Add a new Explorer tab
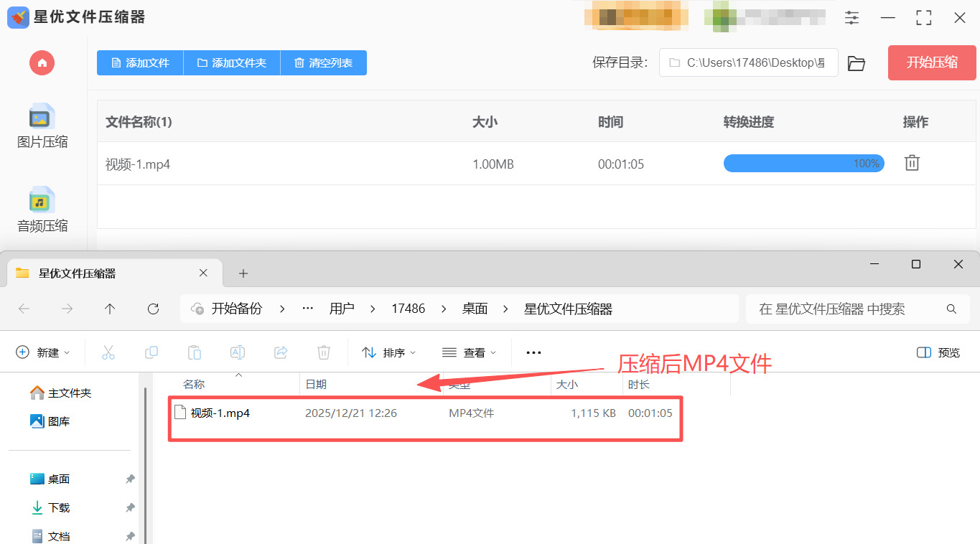This screenshot has width=980, height=544. click(x=243, y=273)
